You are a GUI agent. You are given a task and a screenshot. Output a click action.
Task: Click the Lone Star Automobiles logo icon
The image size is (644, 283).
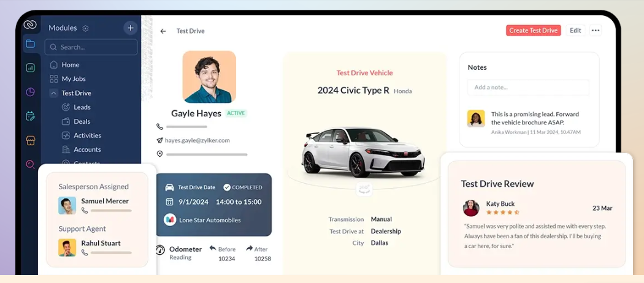coord(170,220)
